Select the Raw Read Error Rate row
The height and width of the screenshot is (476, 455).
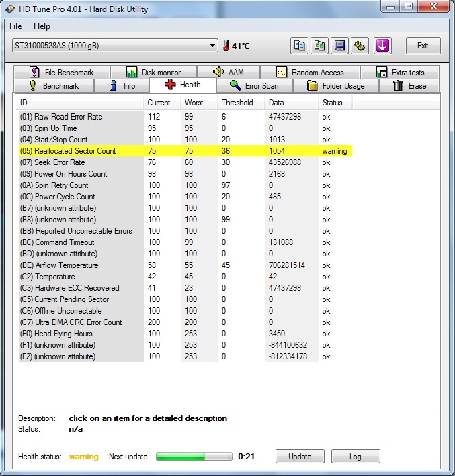185,117
